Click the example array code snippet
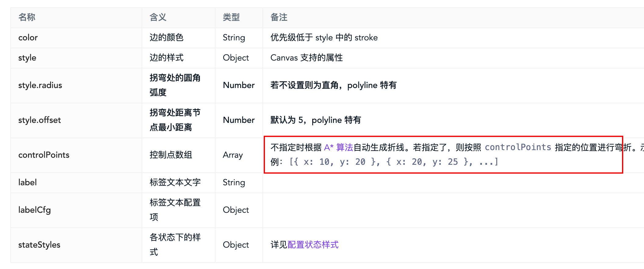 point(394,162)
